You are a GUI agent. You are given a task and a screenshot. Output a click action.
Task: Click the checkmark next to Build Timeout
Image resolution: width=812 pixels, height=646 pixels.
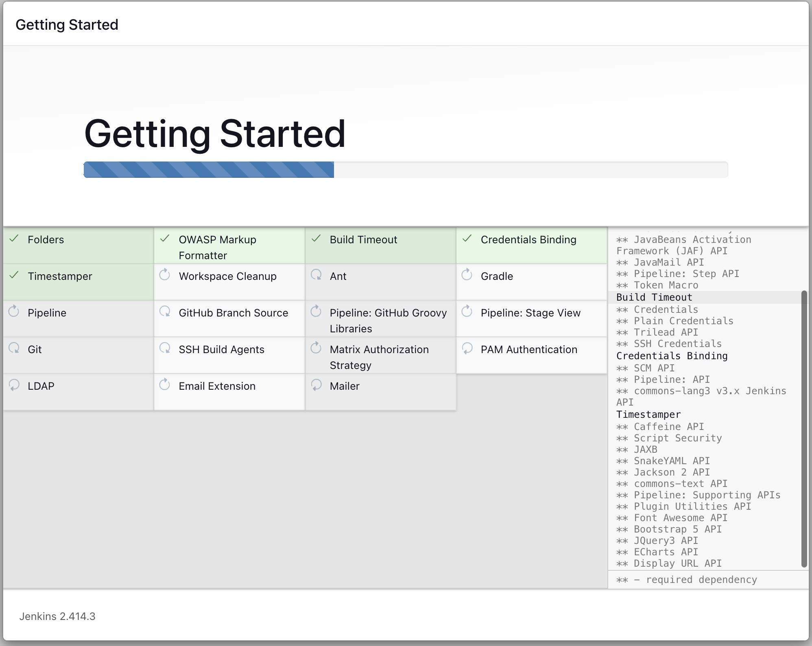point(316,239)
